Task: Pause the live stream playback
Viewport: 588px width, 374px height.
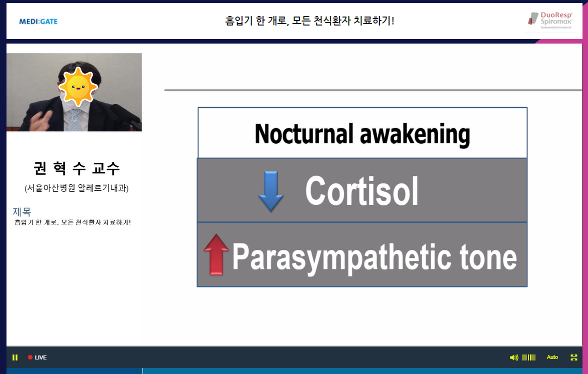Action: (x=15, y=357)
